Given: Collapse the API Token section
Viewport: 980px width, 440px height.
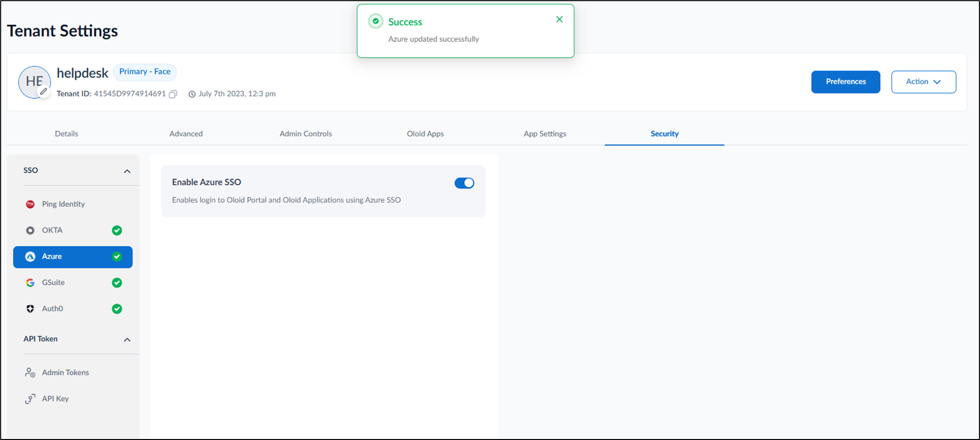Looking at the screenshot, I should point(127,340).
